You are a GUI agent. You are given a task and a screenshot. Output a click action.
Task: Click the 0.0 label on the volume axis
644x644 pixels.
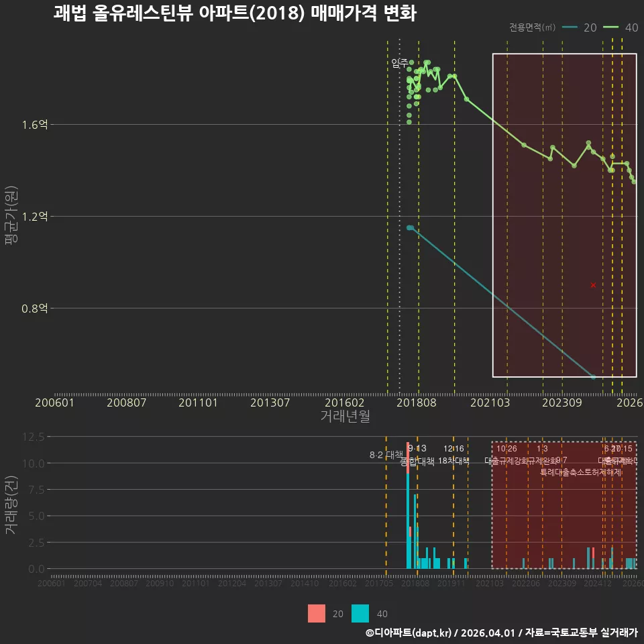[x=37, y=570]
